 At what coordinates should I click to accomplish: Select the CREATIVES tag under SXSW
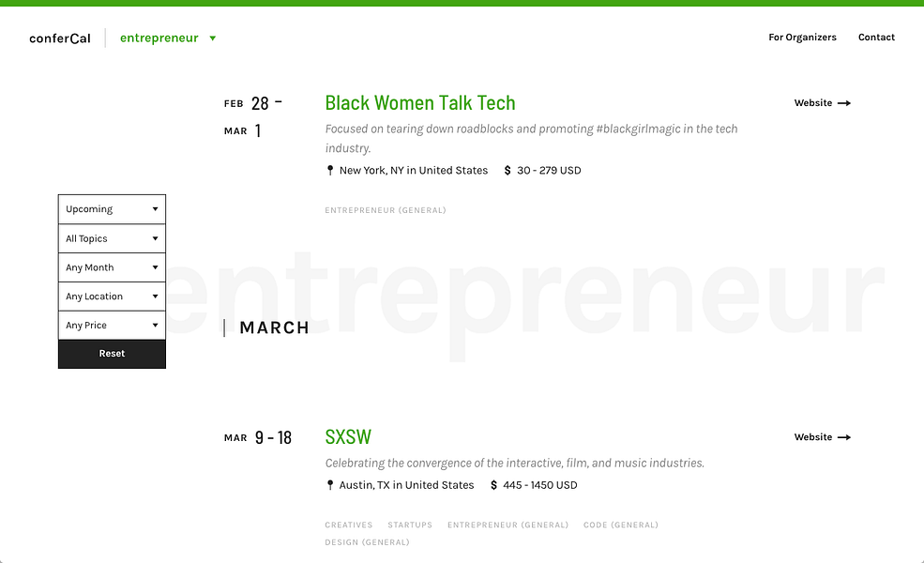[349, 525]
